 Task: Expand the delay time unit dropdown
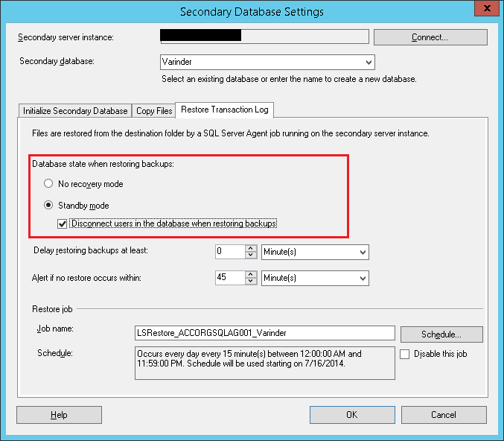click(x=363, y=253)
